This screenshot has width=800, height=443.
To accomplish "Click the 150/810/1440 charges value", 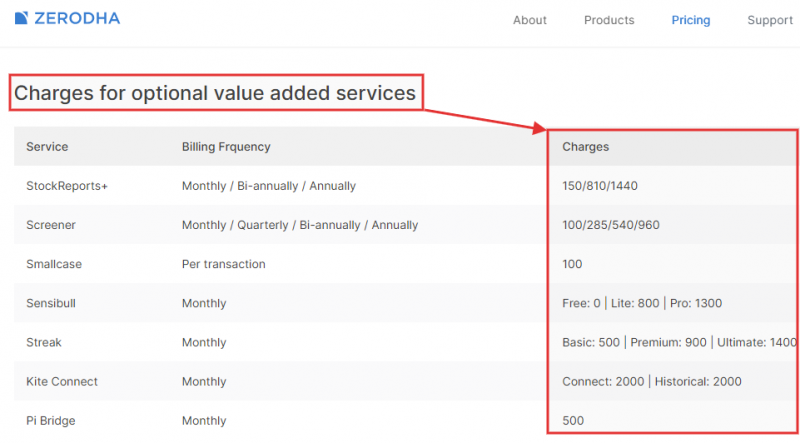I will 599,186.
